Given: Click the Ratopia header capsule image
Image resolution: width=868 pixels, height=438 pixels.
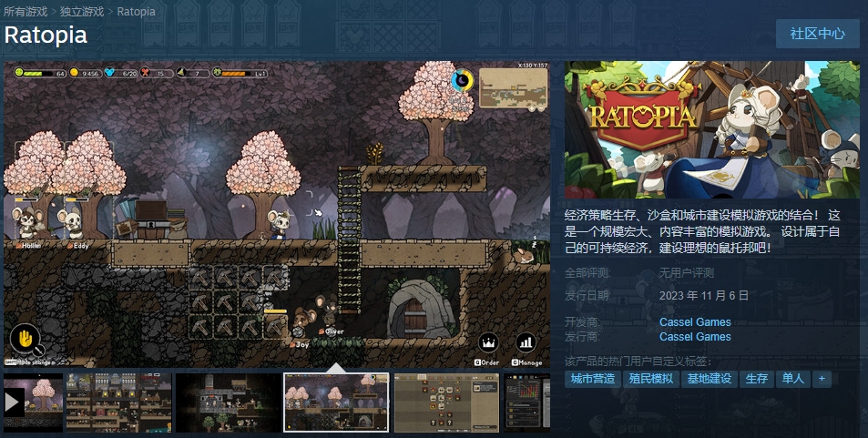Looking at the screenshot, I should pyautogui.click(x=712, y=129).
